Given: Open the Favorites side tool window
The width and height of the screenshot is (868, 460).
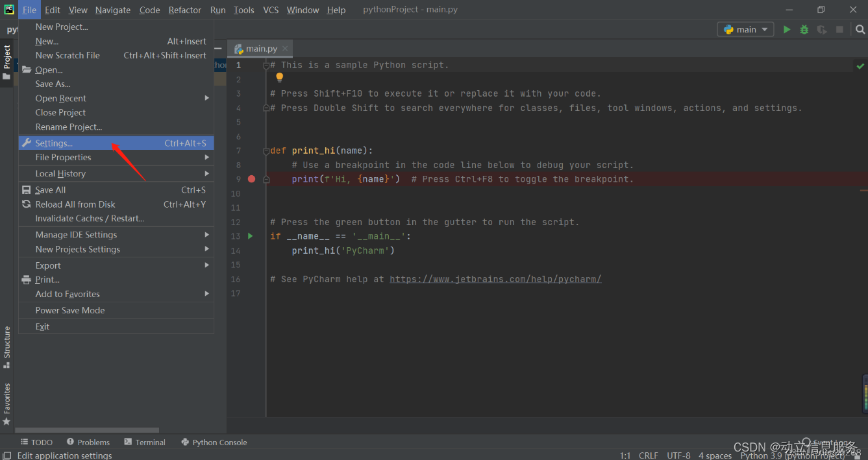Looking at the screenshot, I should [x=7, y=404].
